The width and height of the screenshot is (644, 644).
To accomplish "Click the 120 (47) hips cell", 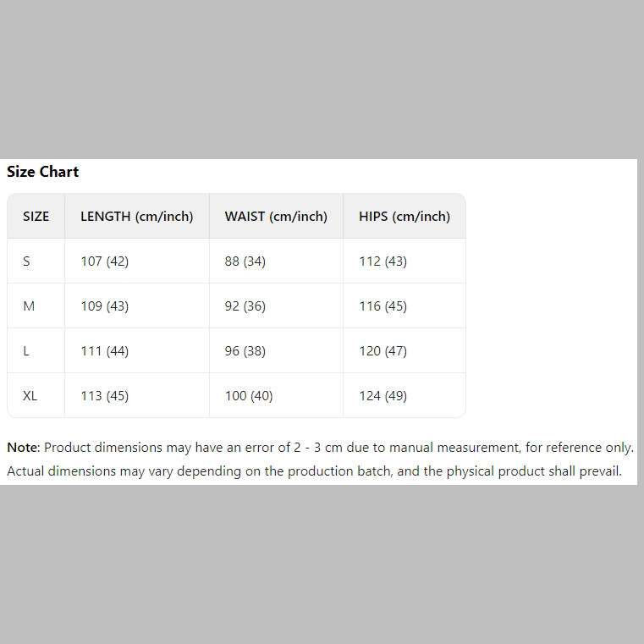I will pos(383,351).
